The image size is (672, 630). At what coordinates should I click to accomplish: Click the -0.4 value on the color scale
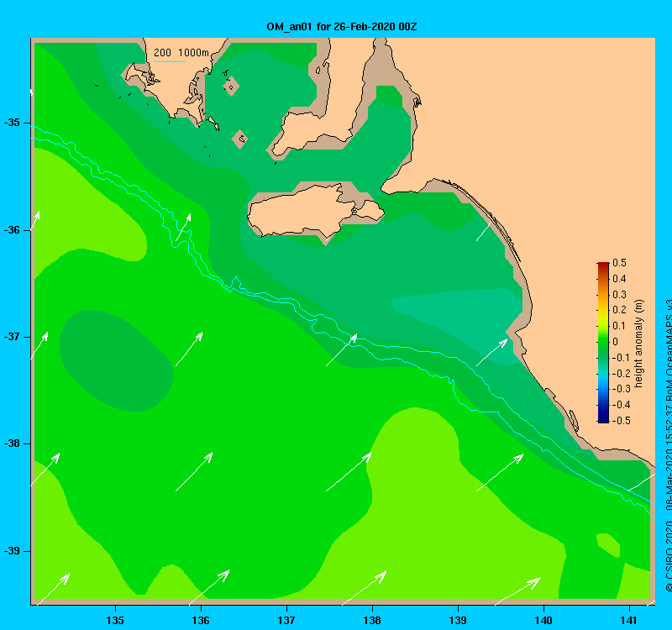[x=621, y=405]
